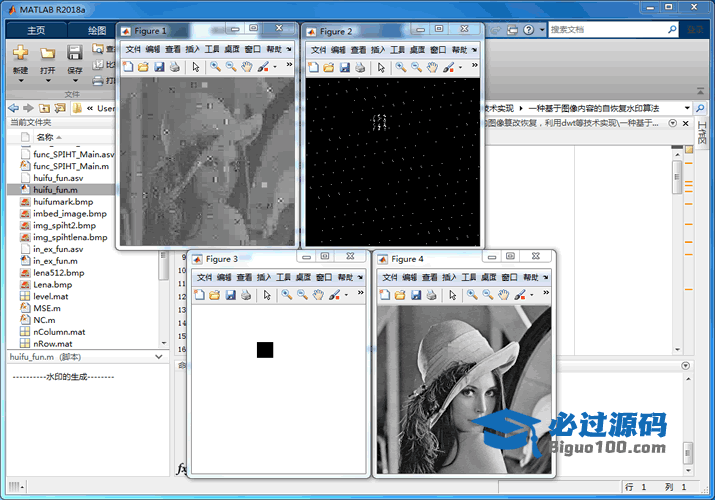Click the Save (保存) disk icon in toolstrip
This screenshot has height=500, width=715.
click(x=74, y=52)
